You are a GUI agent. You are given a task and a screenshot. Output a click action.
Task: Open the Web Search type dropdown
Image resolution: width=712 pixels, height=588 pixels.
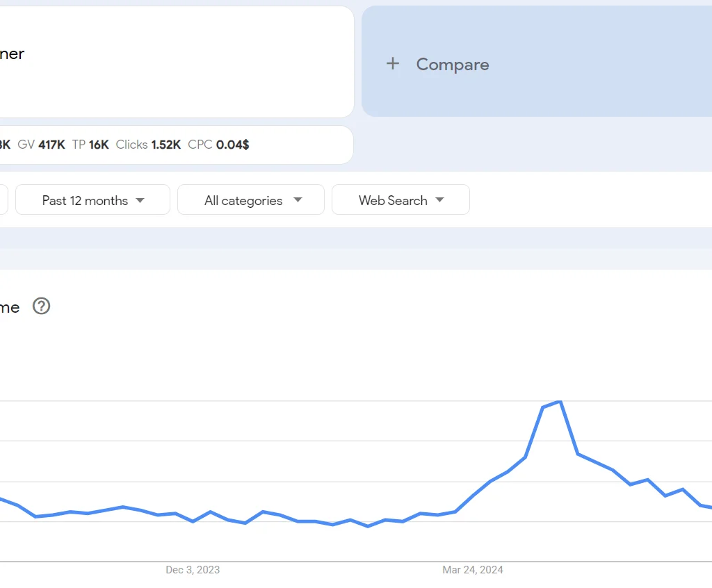click(400, 199)
